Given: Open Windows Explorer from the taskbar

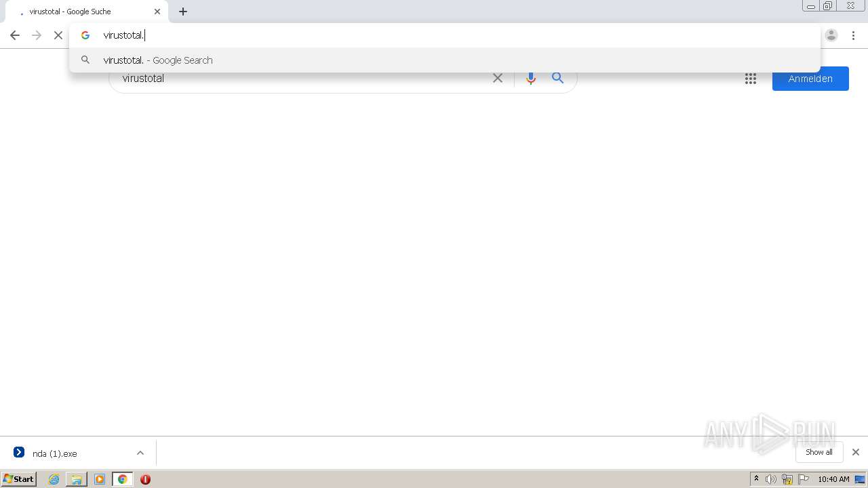Looking at the screenshot, I should 77,479.
